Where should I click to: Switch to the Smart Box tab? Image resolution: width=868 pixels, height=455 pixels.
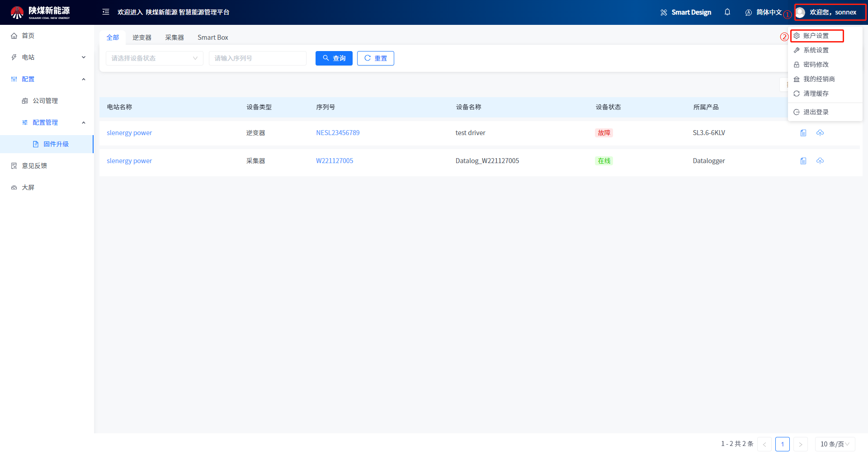[x=212, y=38]
